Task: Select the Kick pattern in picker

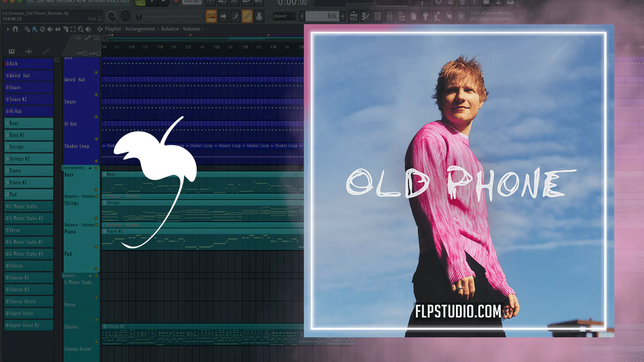Action: [x=29, y=64]
